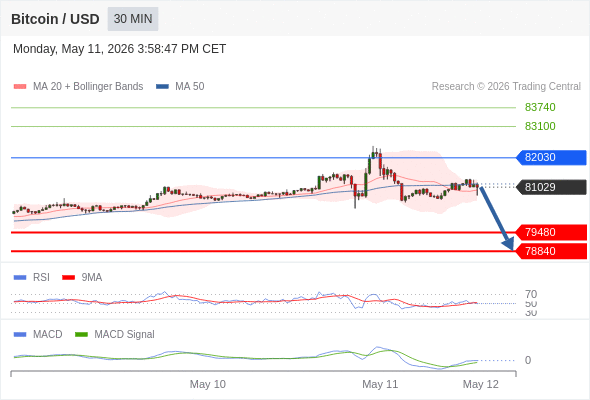Click the green 83100 resistance label
Screen dimensions: 590x400
[x=540, y=126]
